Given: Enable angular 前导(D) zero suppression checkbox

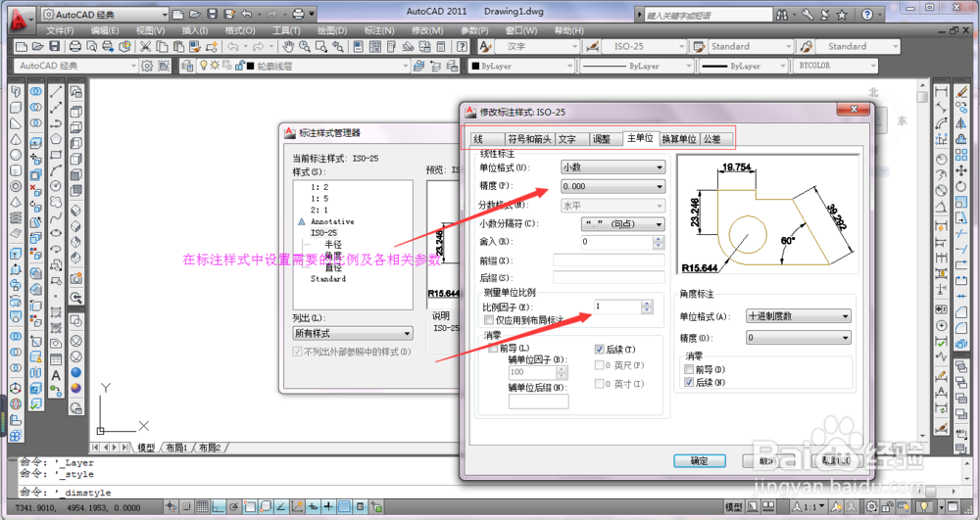Looking at the screenshot, I should (x=689, y=369).
